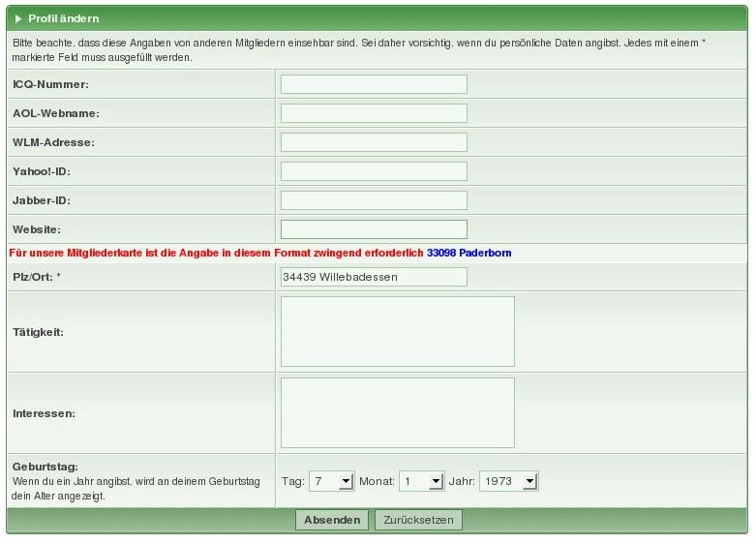Viewport: 756px width, 544px height.
Task: Click the Zurücksetzen reset button
Action: [x=418, y=520]
